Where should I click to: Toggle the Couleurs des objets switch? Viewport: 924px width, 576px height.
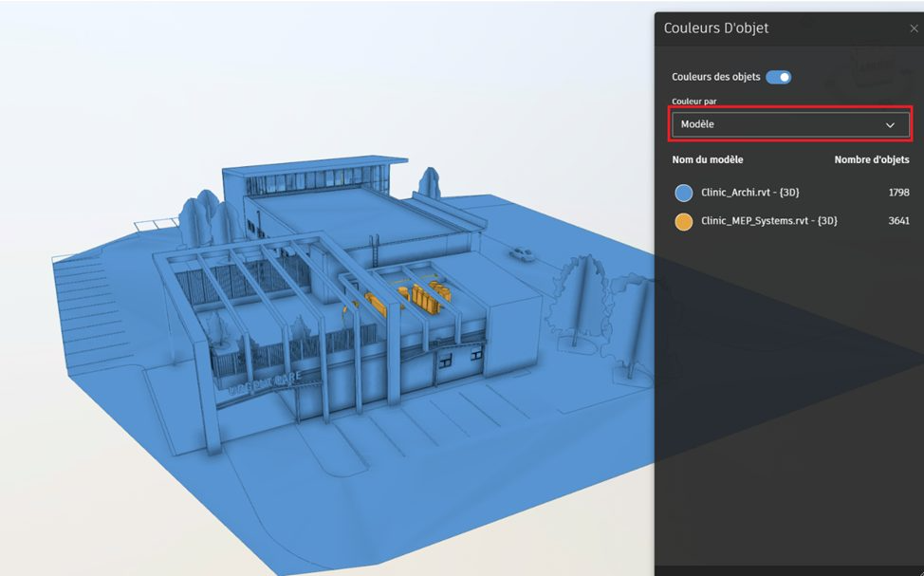778,78
